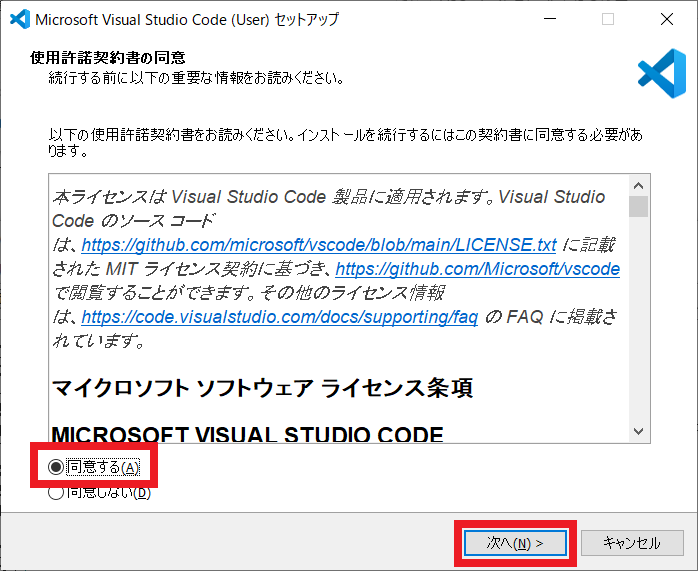This screenshot has width=698, height=571.
Task: Click the 次へ(N) > button
Action: coord(515,543)
